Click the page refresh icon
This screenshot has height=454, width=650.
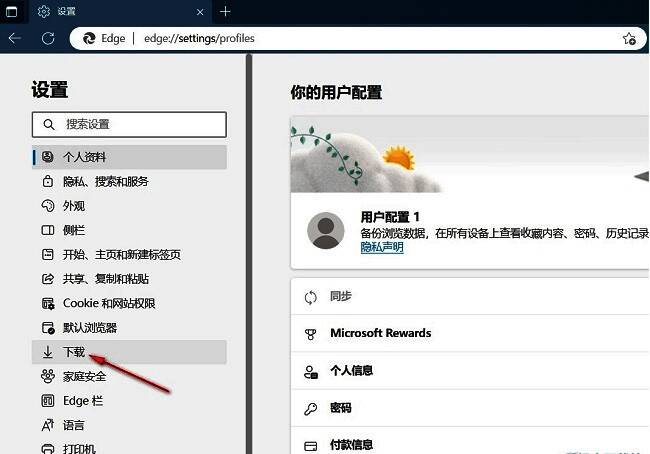point(48,38)
